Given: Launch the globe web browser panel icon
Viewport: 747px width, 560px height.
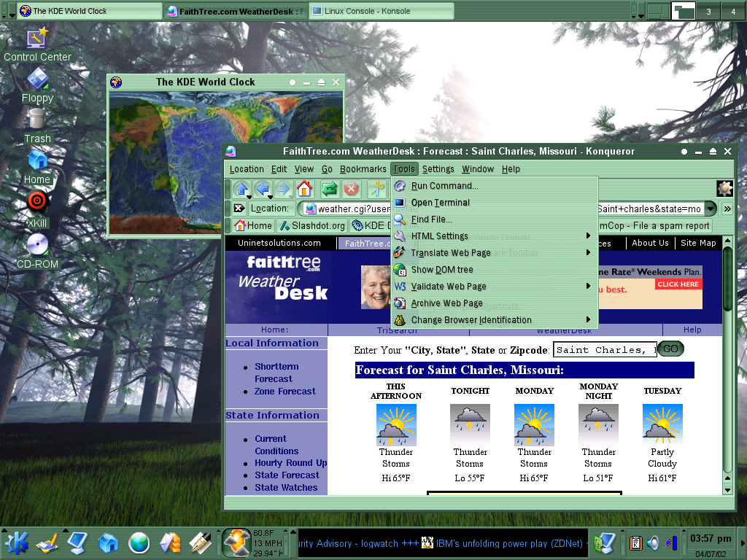Looking at the screenshot, I should tap(139, 543).
